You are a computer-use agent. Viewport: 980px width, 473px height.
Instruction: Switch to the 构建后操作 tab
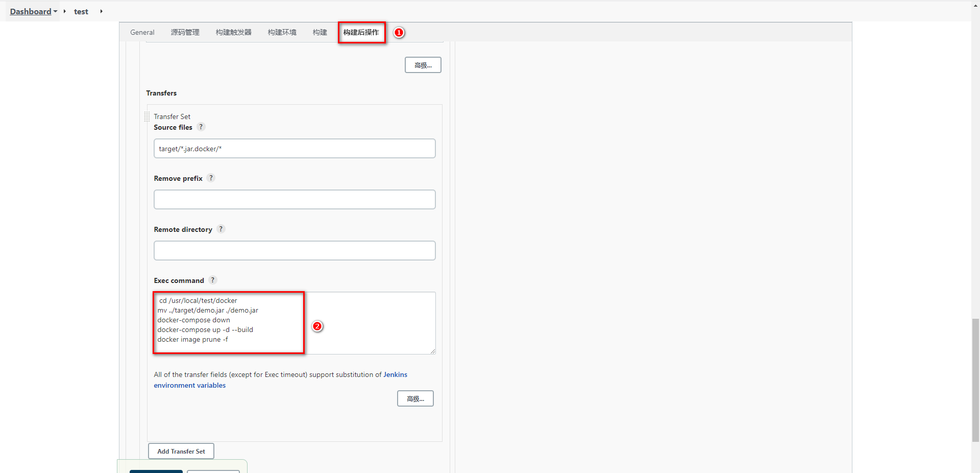tap(361, 32)
